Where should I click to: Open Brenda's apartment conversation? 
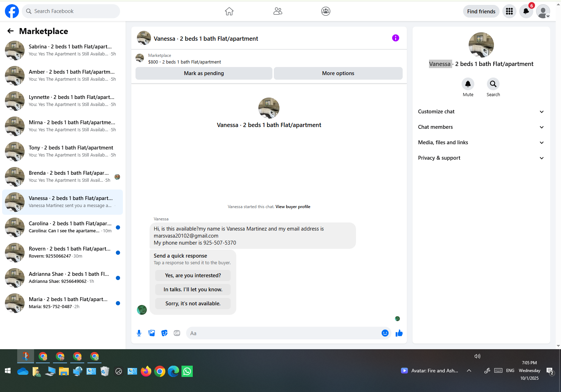[62, 177]
